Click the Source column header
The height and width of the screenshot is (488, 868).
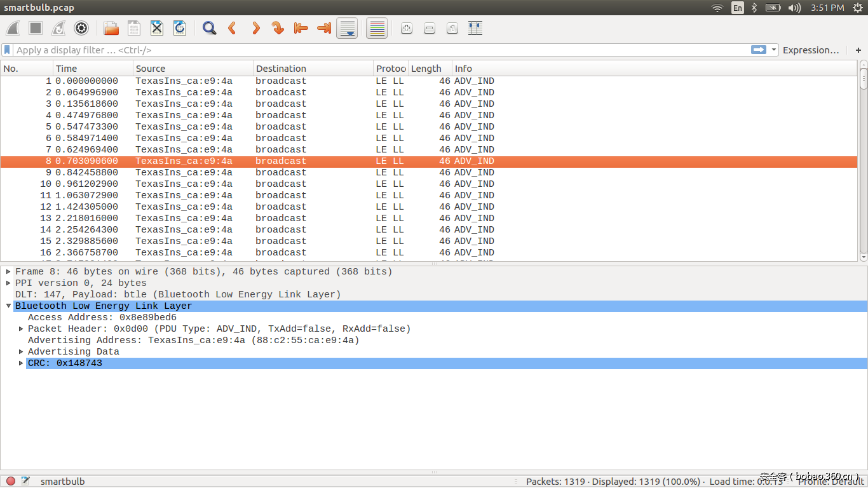click(x=193, y=69)
